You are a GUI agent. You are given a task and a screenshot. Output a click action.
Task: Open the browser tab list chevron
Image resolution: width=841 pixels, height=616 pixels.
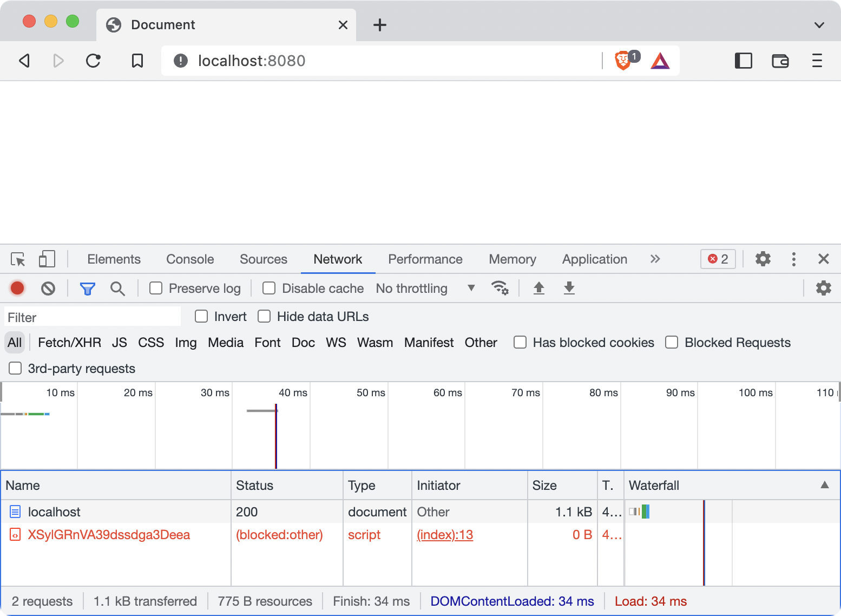tap(819, 25)
